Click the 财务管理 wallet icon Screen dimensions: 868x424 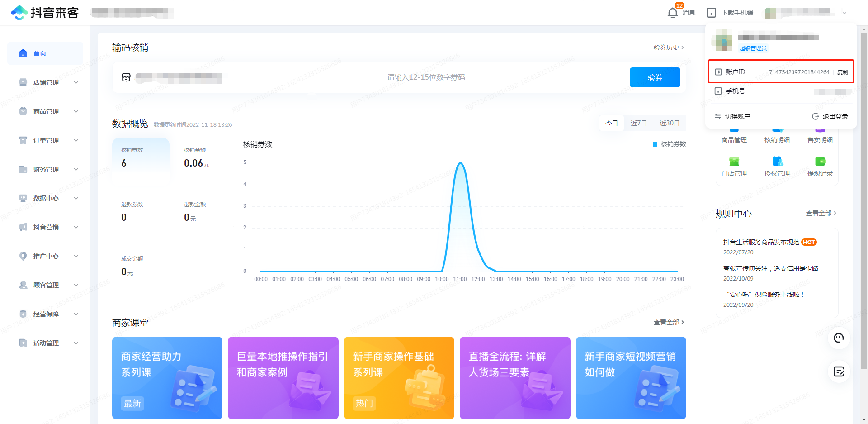[x=23, y=169]
